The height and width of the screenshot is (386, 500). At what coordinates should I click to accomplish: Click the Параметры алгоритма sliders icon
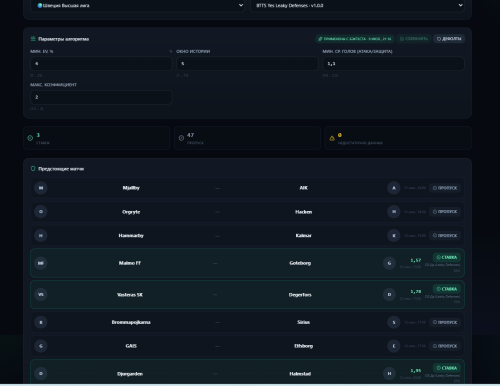[x=33, y=39]
